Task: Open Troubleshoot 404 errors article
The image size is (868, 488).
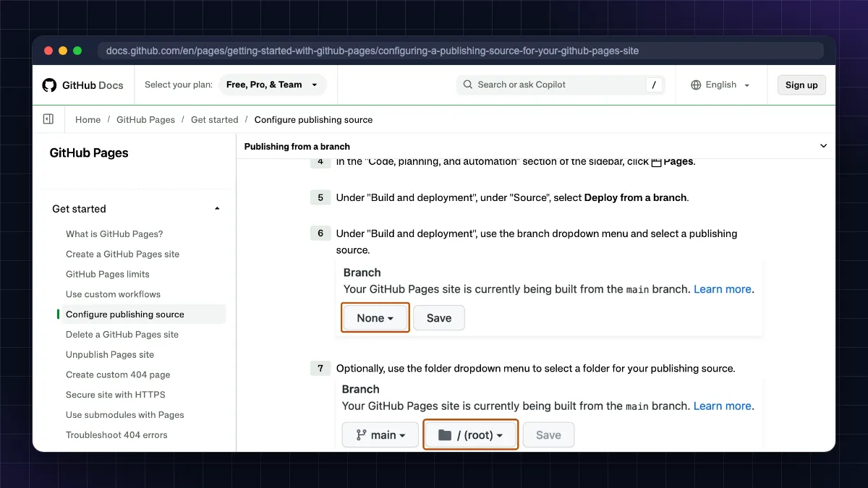Action: 116,435
